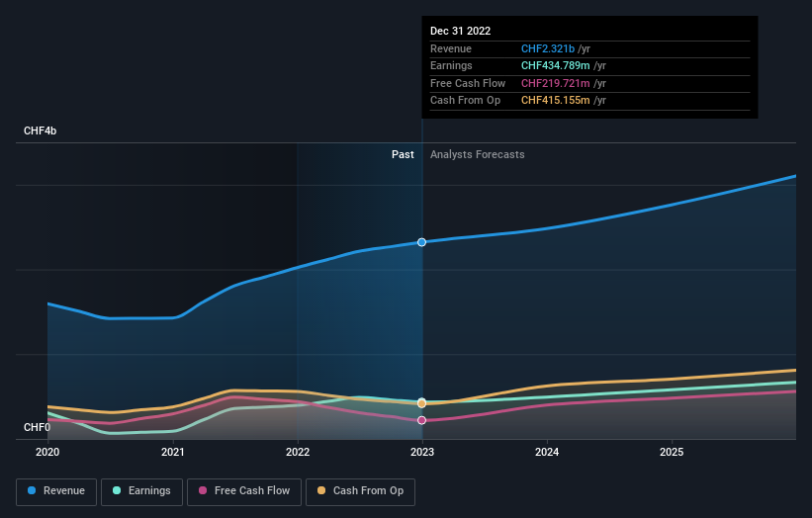The image size is (812, 518).
Task: Click the 'Dec 31 2022' tooltip date
Action: click(460, 31)
